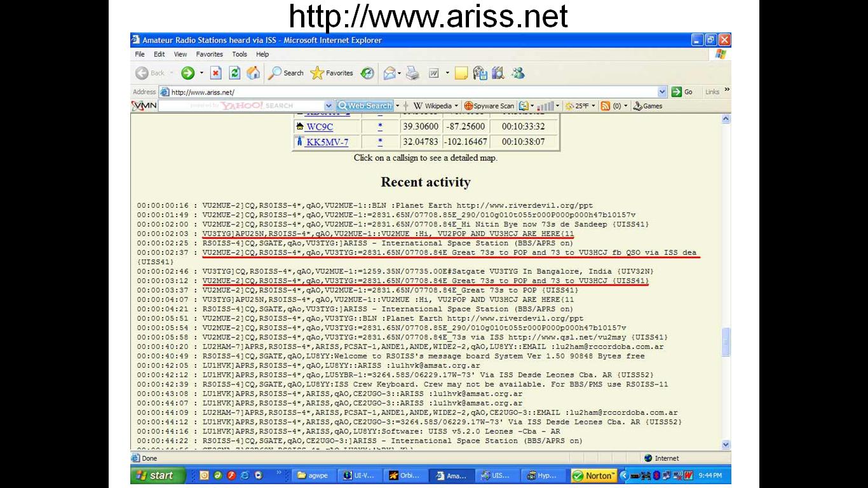Open the View menu
Image resolution: width=868 pixels, height=488 pixels.
(180, 55)
